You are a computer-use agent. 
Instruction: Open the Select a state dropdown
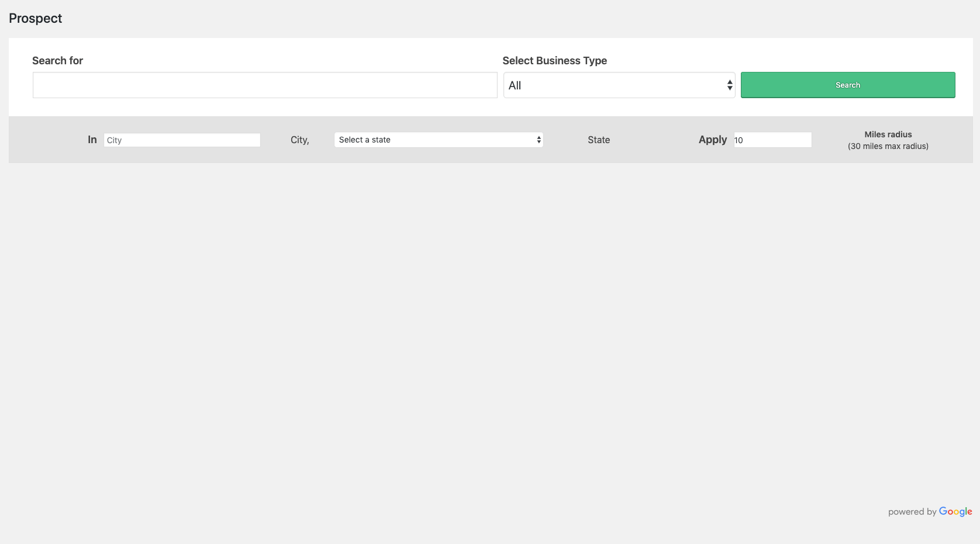click(439, 140)
